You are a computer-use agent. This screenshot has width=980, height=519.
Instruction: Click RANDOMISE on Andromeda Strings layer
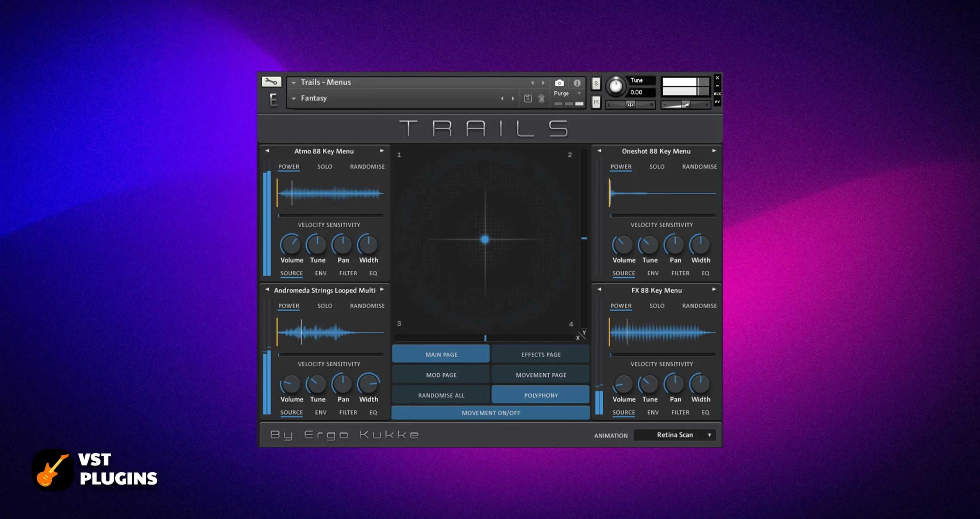tap(367, 306)
